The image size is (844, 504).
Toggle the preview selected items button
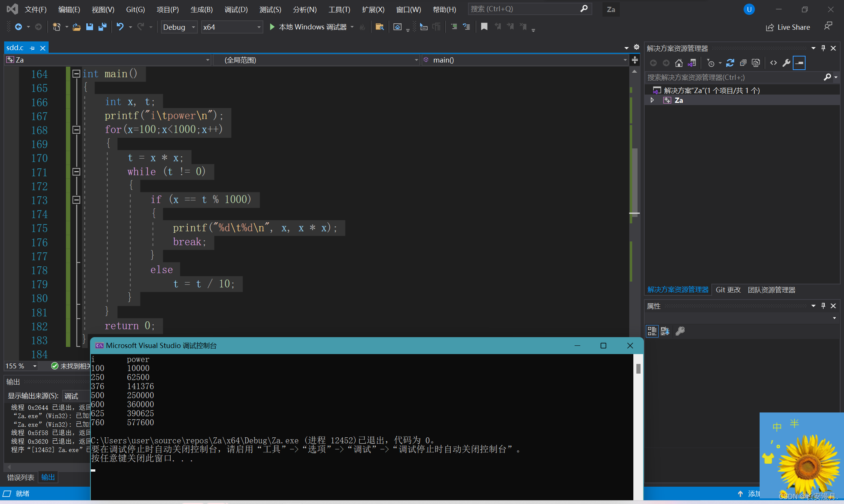799,63
